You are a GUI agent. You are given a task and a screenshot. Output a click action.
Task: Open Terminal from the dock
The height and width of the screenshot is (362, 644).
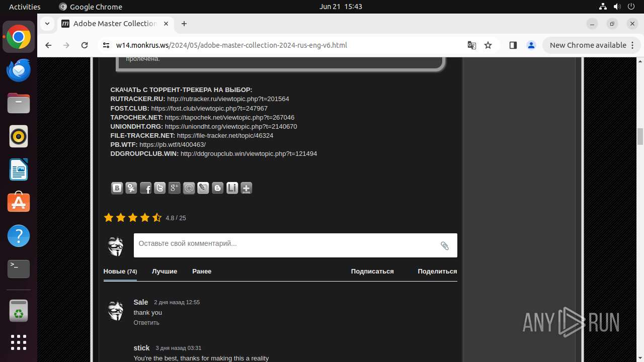[x=19, y=269]
